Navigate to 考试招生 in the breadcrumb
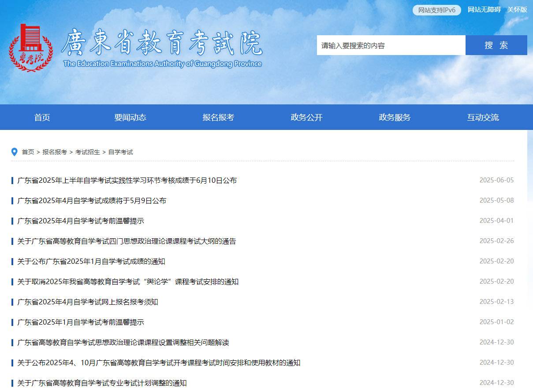The height and width of the screenshot is (392, 533). 87,152
